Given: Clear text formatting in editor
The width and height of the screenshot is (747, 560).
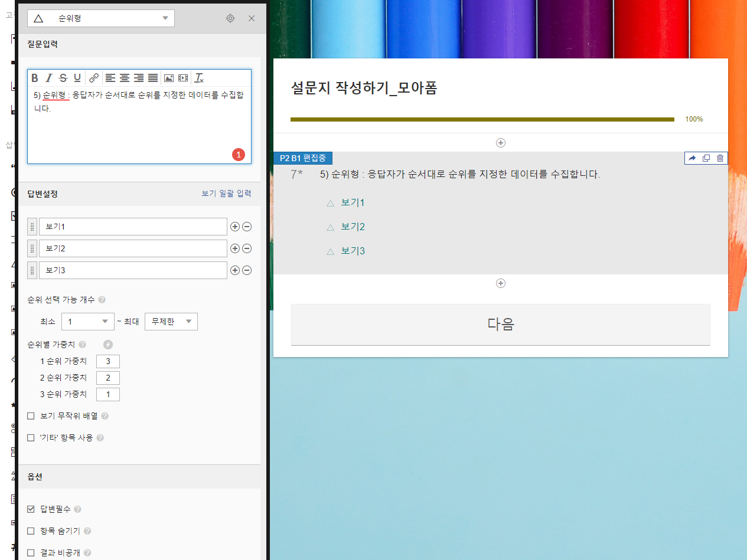Looking at the screenshot, I should point(200,78).
